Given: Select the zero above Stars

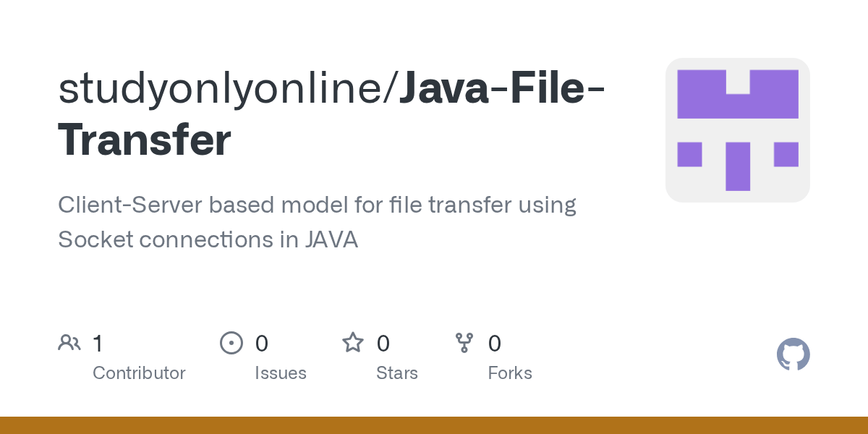Looking at the screenshot, I should coord(383,344).
